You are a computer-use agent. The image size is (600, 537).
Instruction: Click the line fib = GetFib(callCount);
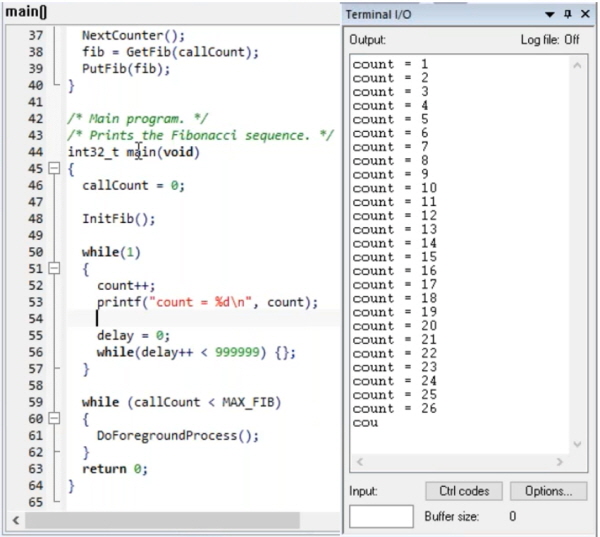[x=170, y=52]
